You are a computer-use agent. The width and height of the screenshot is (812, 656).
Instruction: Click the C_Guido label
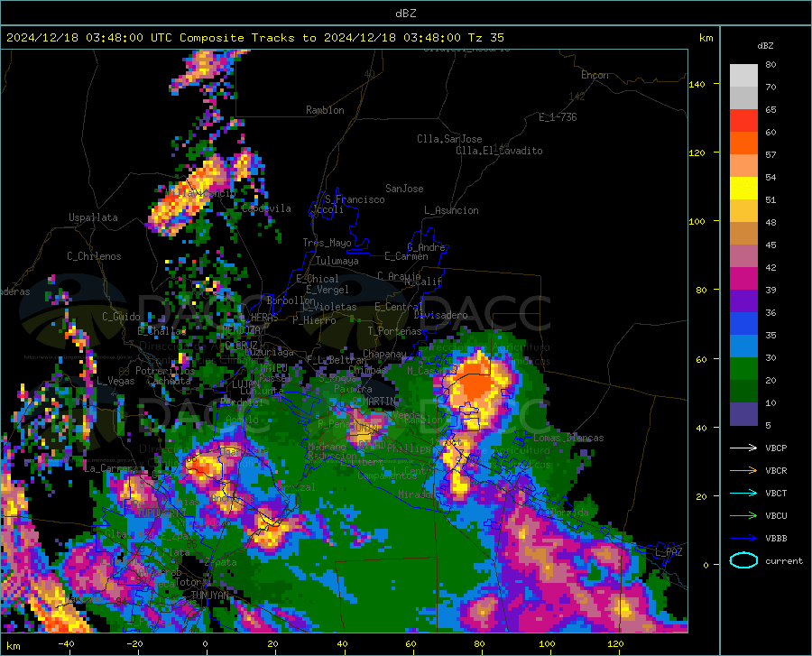click(x=121, y=317)
